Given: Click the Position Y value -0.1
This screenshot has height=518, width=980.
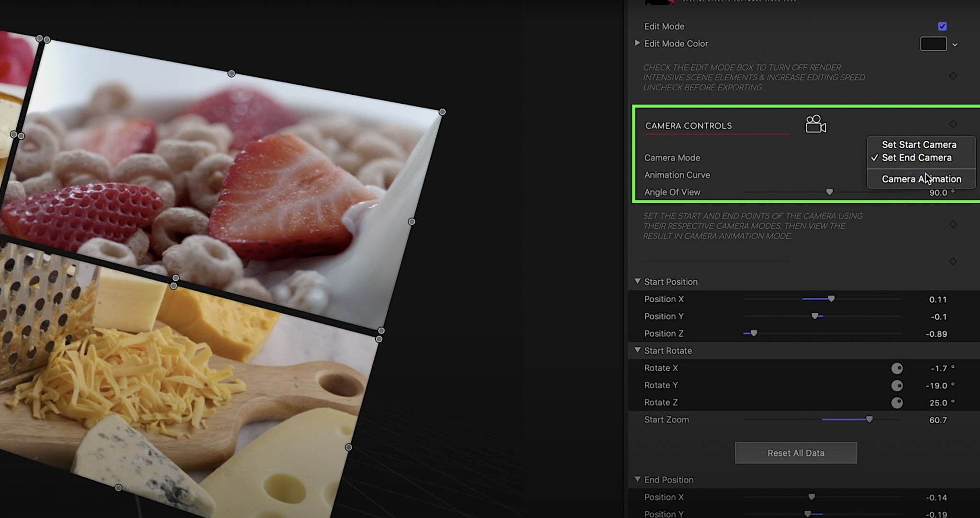Looking at the screenshot, I should point(938,317).
